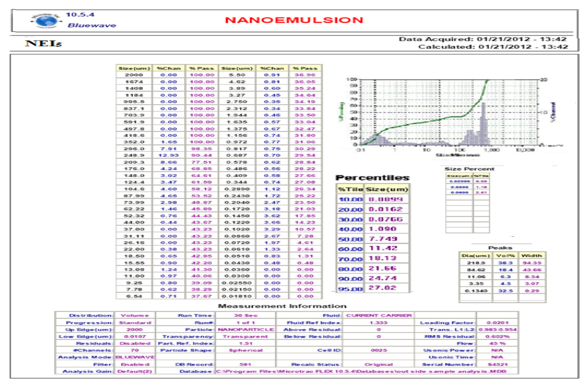Click the Database file path text
Screen dimensions: 588x388
(x=361, y=371)
